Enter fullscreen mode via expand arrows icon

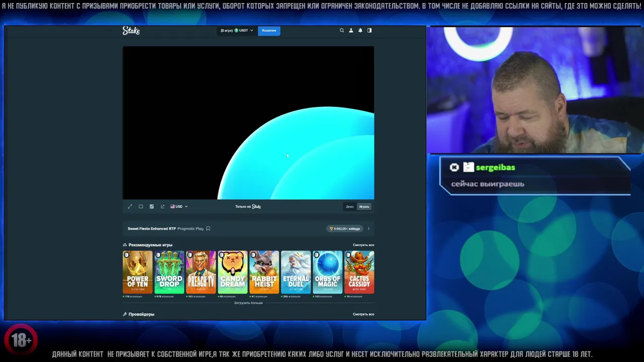[x=130, y=207]
